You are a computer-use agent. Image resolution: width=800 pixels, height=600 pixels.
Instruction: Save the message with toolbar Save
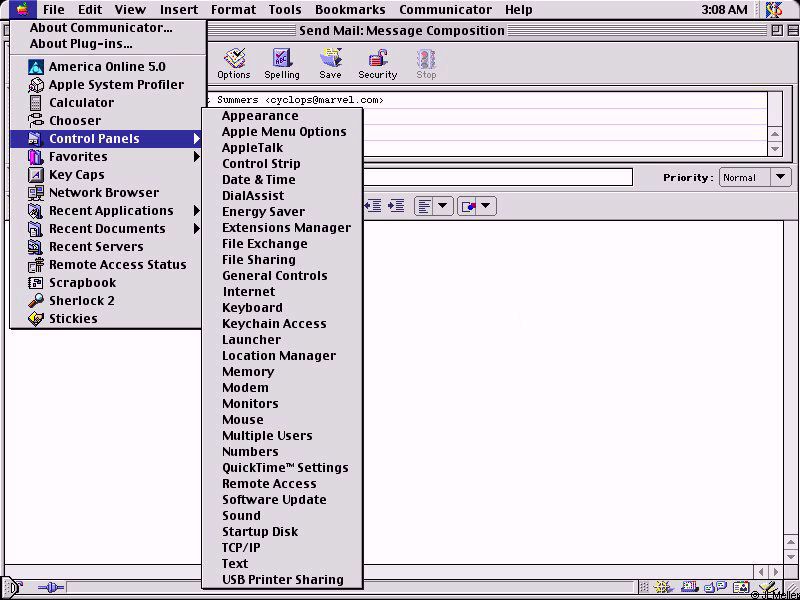click(330, 64)
